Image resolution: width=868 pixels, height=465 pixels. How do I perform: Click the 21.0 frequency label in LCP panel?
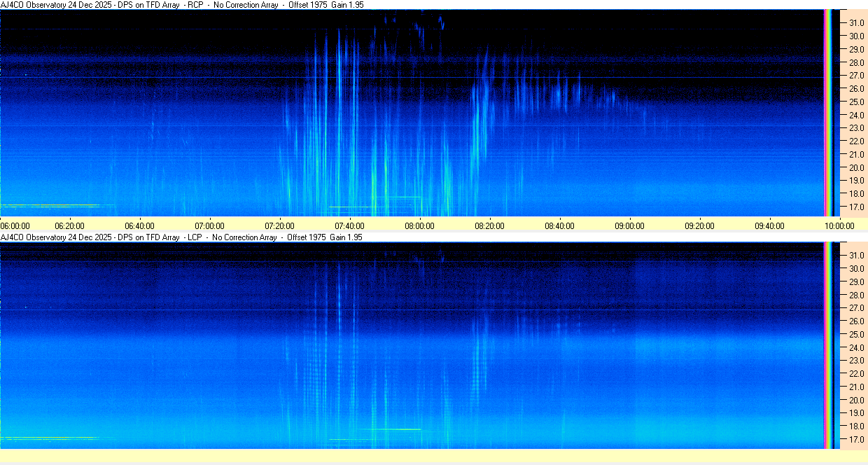tap(856, 387)
